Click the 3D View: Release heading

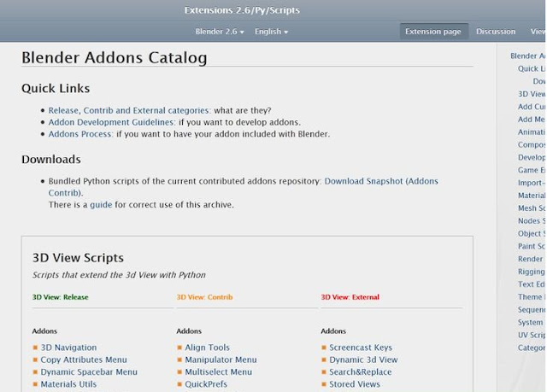[60, 297]
